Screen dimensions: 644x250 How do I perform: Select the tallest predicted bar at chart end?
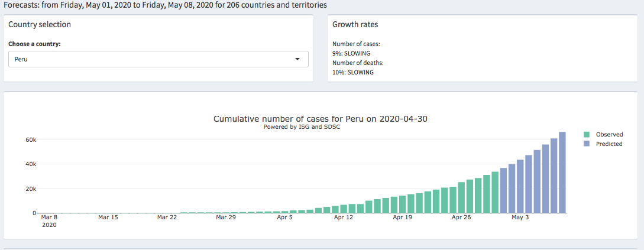[x=562, y=173]
